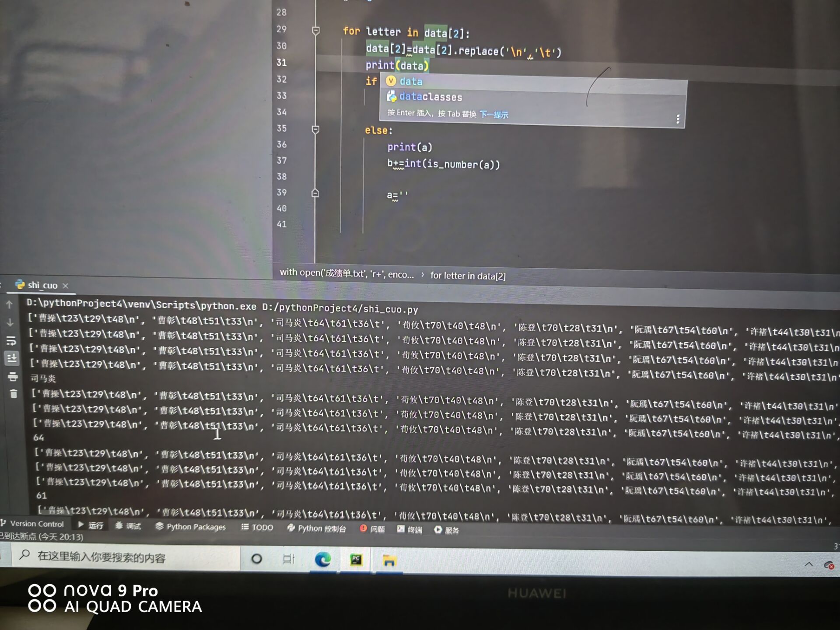Screen dimensions: 840x630
Task: Close the shi_cuo run tab
Action: [66, 286]
